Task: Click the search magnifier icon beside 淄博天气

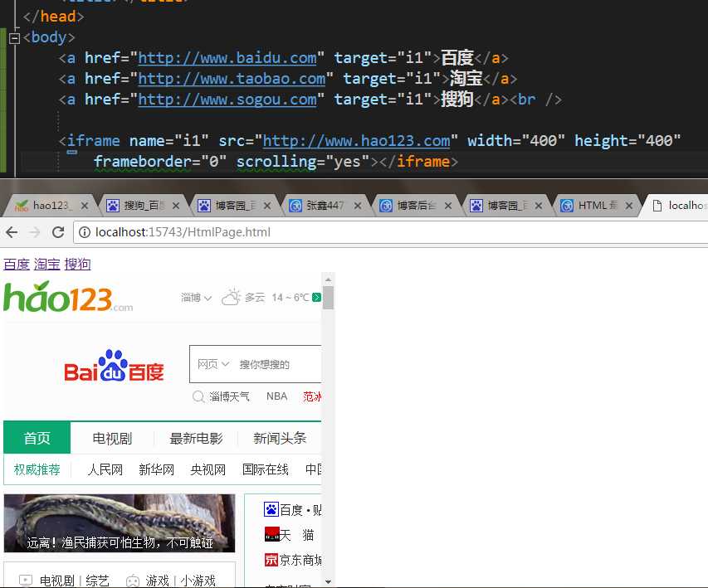Action: click(198, 396)
